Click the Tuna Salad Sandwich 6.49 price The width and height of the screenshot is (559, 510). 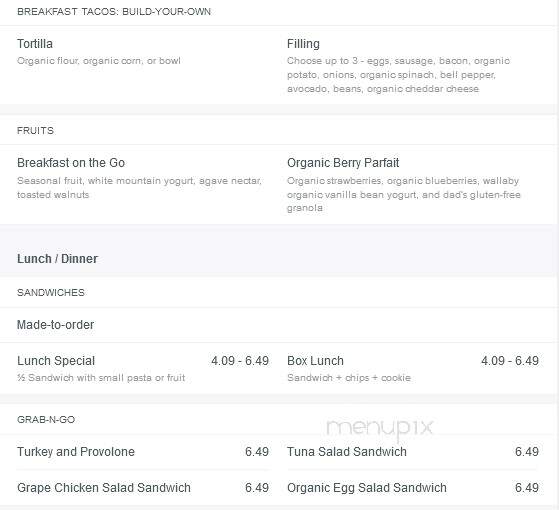tap(527, 452)
